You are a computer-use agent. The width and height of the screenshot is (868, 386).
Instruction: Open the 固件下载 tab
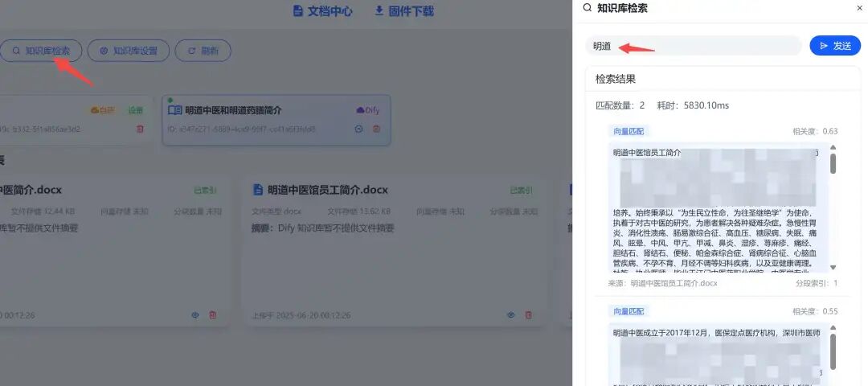[x=404, y=11]
